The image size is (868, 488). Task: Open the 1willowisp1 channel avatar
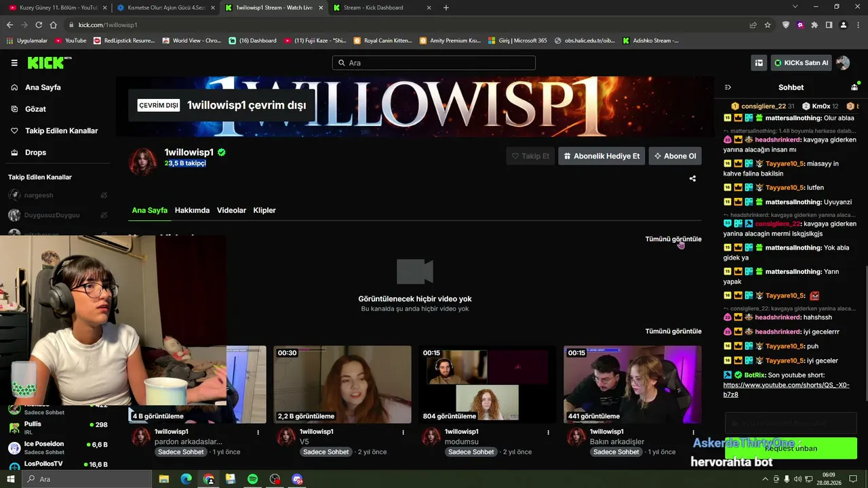(x=143, y=161)
